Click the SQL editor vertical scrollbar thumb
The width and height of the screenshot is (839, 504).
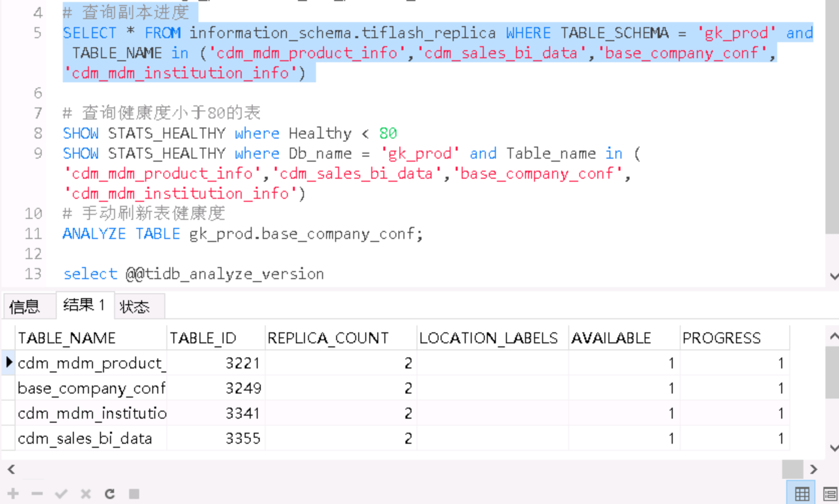832,116
